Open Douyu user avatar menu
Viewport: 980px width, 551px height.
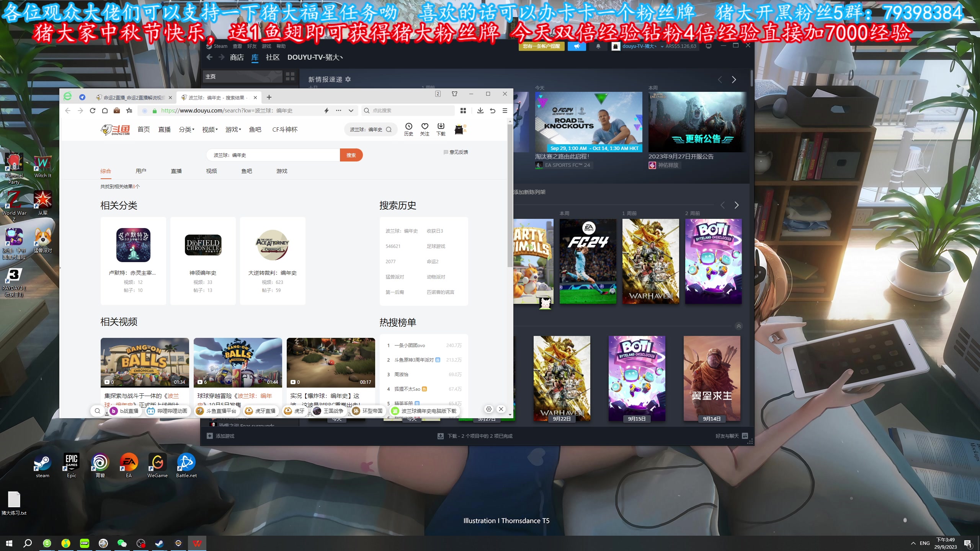[459, 130]
